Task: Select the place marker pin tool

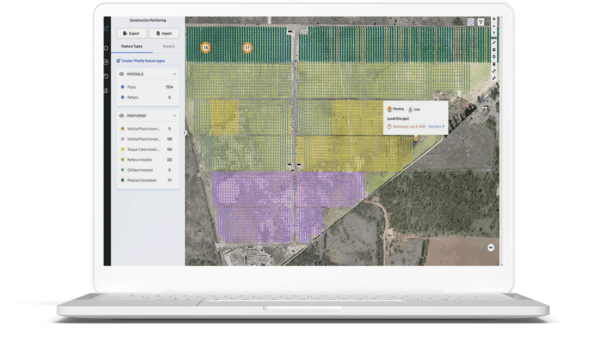Action: (x=494, y=57)
